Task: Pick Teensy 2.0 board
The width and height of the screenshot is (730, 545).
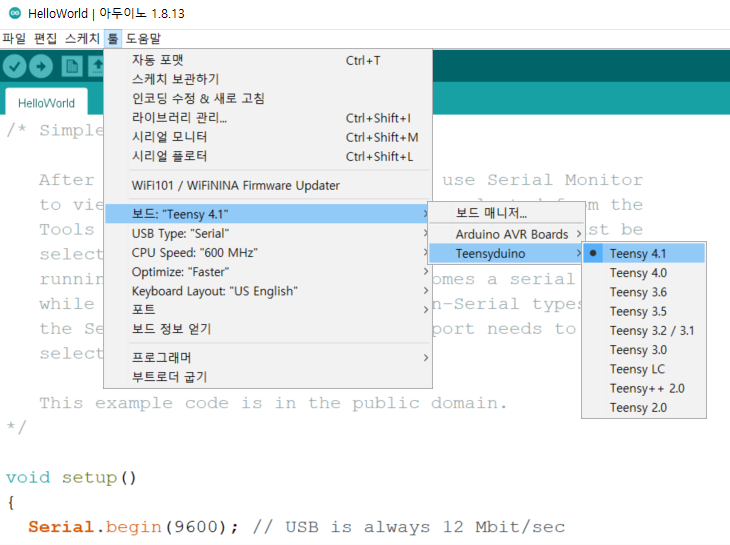Action: (x=644, y=407)
